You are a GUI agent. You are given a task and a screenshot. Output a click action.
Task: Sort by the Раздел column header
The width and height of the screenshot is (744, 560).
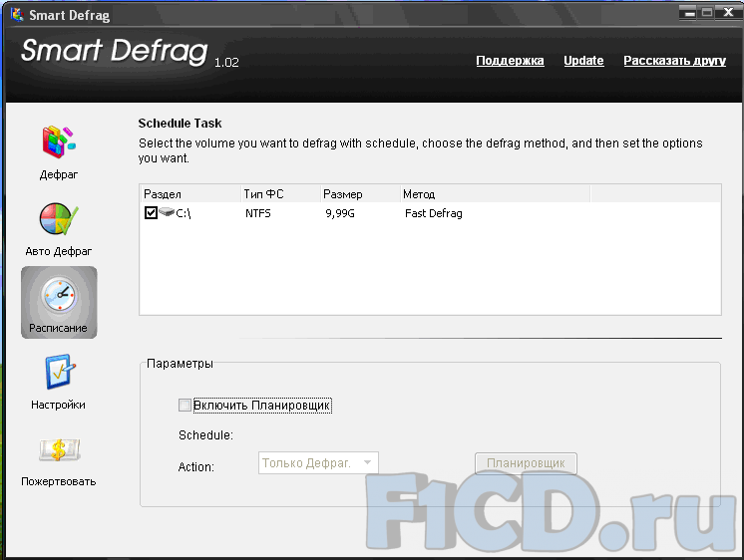190,194
